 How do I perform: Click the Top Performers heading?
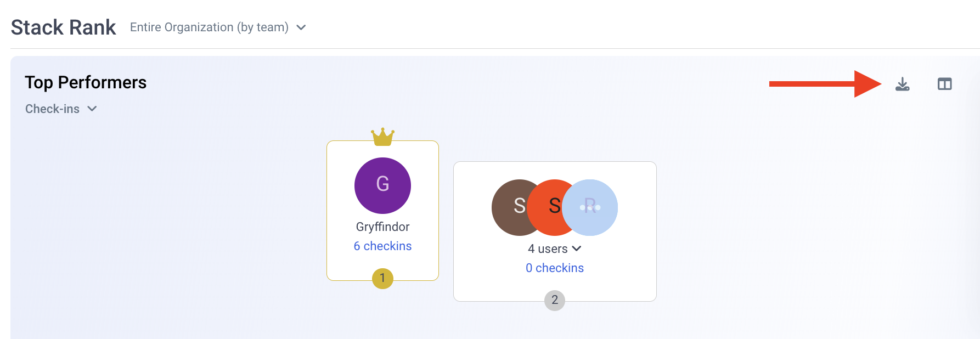(86, 82)
